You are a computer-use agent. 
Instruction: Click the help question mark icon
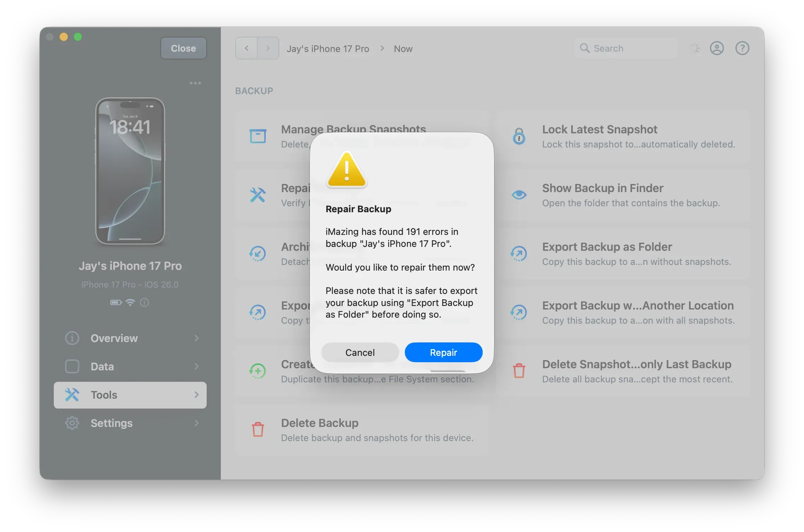[742, 48]
